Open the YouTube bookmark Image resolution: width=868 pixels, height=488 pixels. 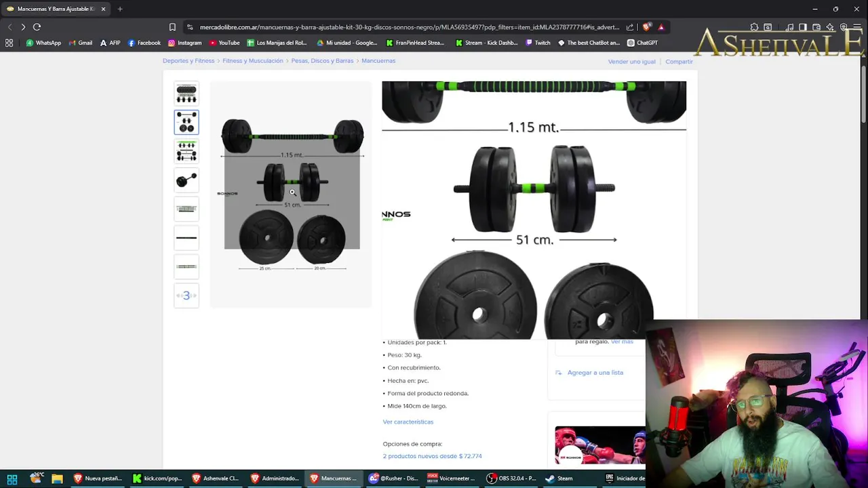[x=224, y=43]
